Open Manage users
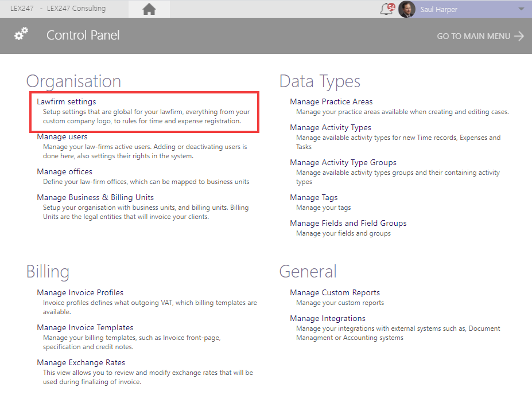 point(62,136)
